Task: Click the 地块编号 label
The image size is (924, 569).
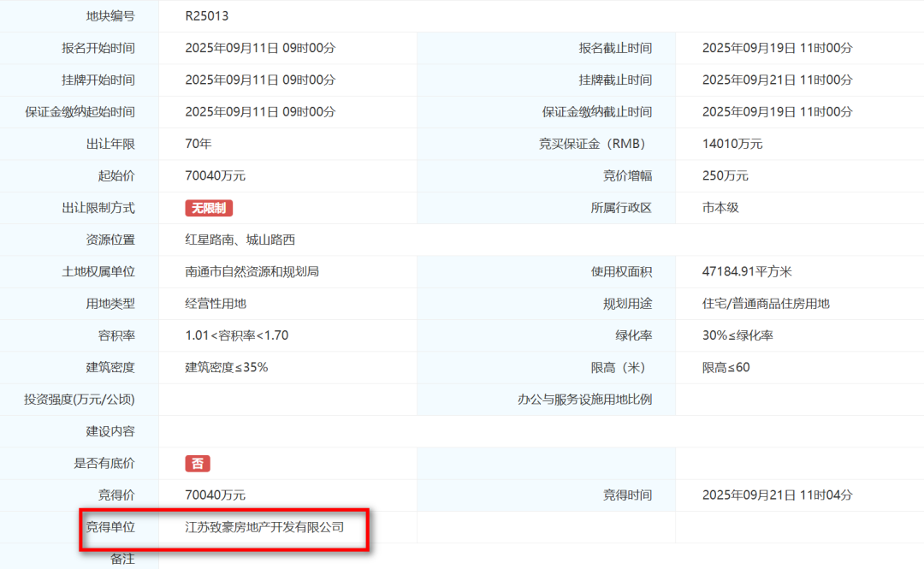Action: coord(110,16)
